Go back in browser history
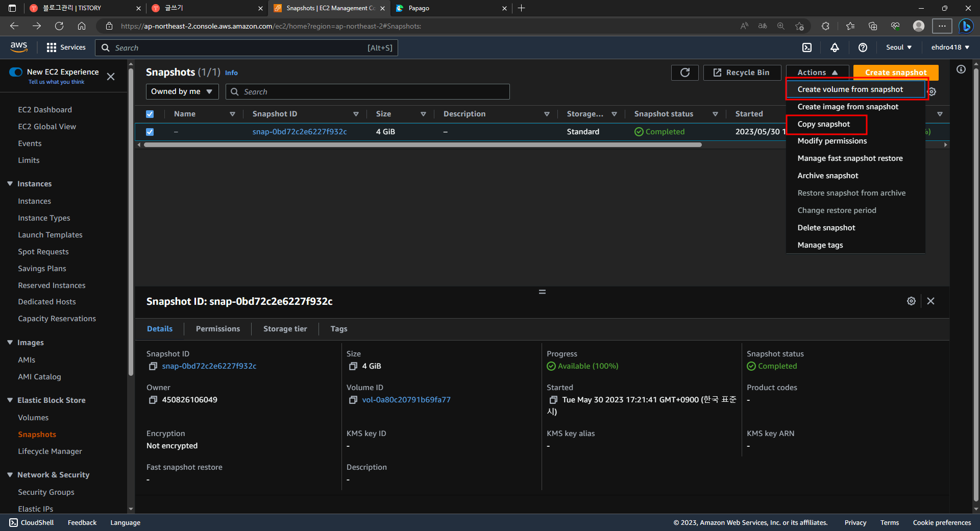980x531 pixels. 14,26
